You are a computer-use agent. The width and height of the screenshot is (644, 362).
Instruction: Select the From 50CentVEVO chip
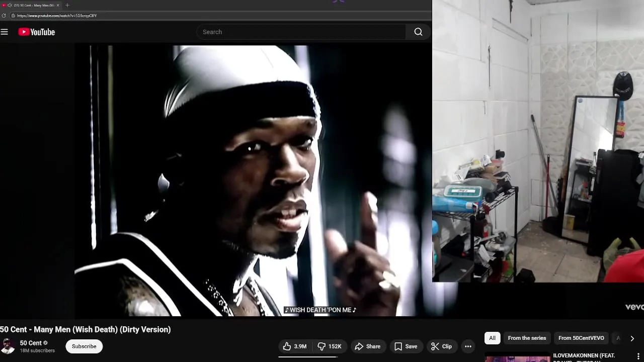pyautogui.click(x=581, y=338)
